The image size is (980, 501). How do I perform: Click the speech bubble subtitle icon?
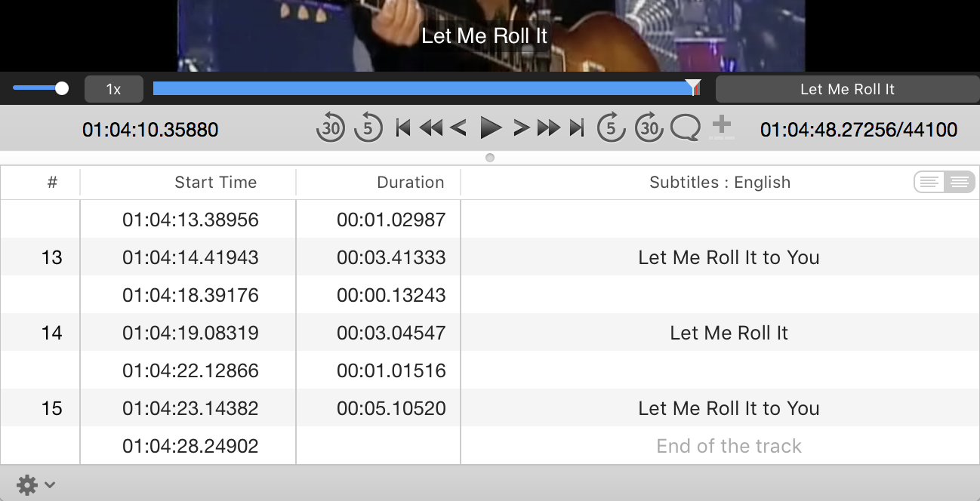click(x=686, y=128)
